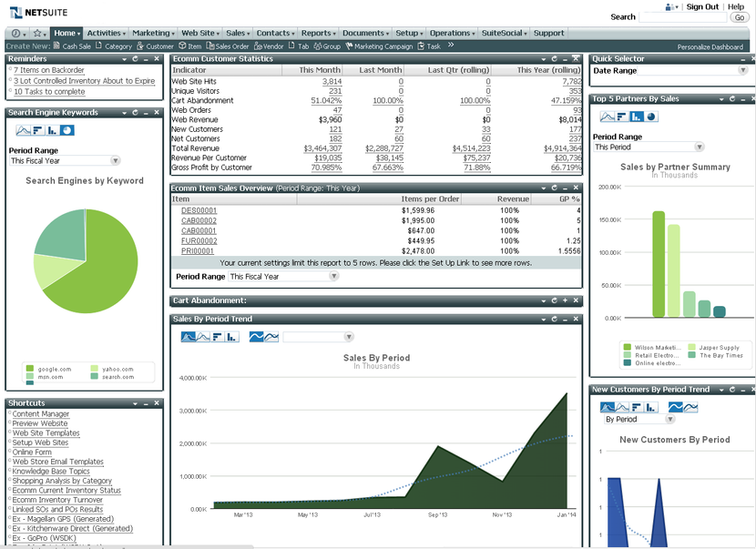Viewport: 756px width, 549px height.
Task: Click the Search input field
Action: click(x=669, y=17)
